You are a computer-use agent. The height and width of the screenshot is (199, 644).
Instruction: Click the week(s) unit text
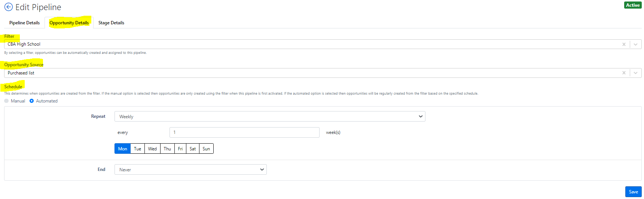pos(333,132)
